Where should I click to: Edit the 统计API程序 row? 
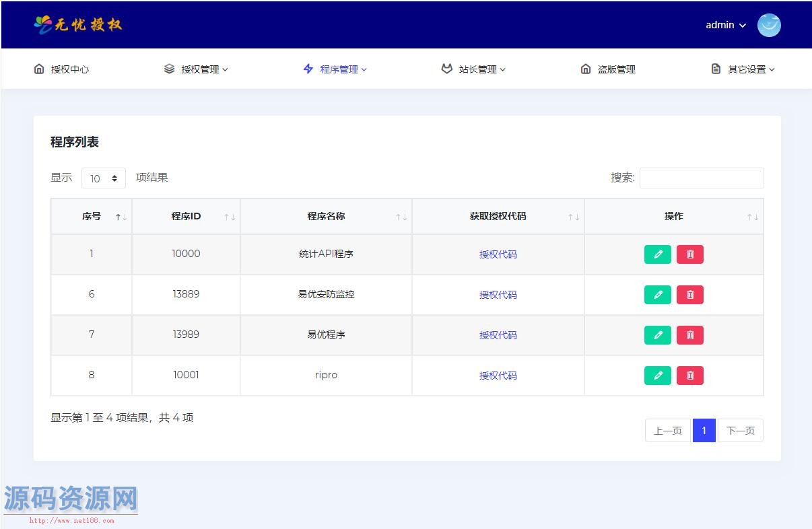coord(658,254)
